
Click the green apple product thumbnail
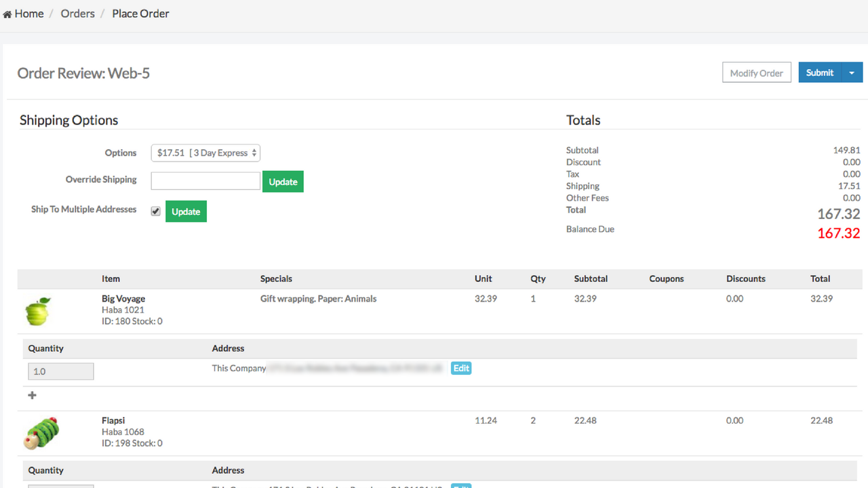coord(38,311)
